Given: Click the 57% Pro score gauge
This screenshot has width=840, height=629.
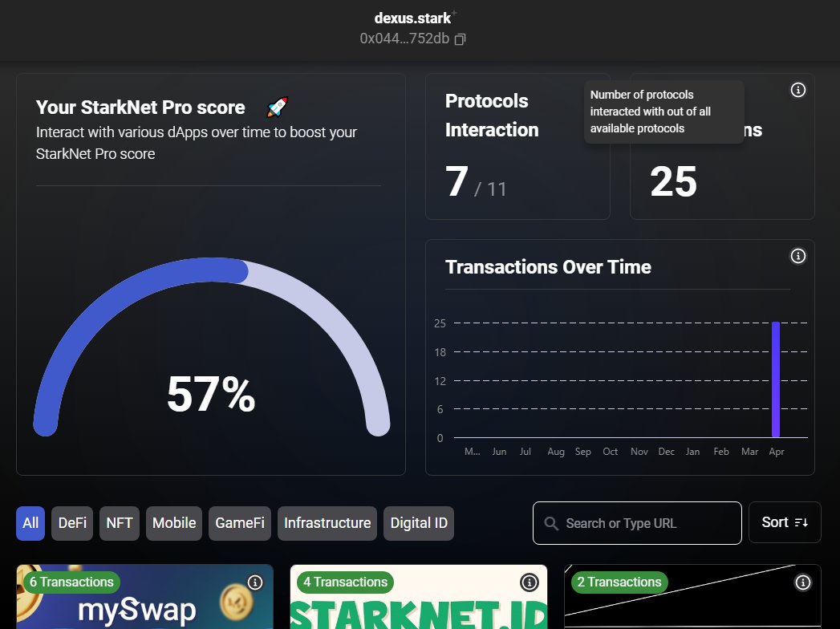Looking at the screenshot, I should click(210, 393).
